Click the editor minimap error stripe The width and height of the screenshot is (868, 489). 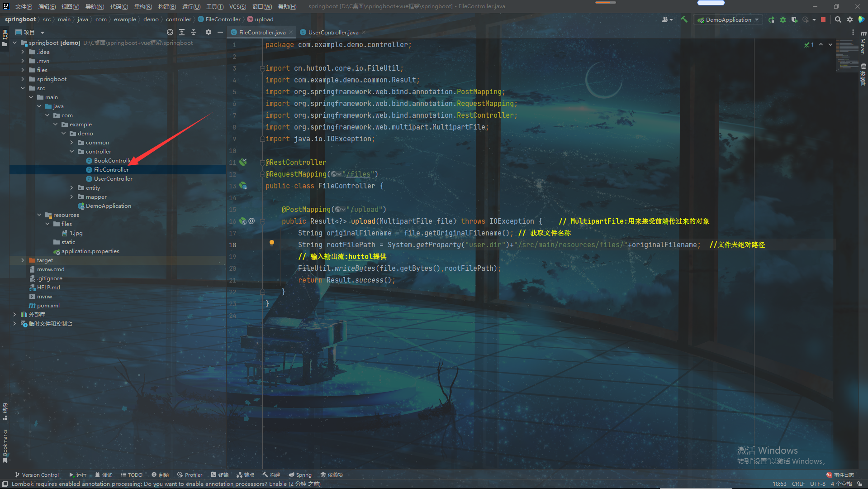tap(847, 55)
